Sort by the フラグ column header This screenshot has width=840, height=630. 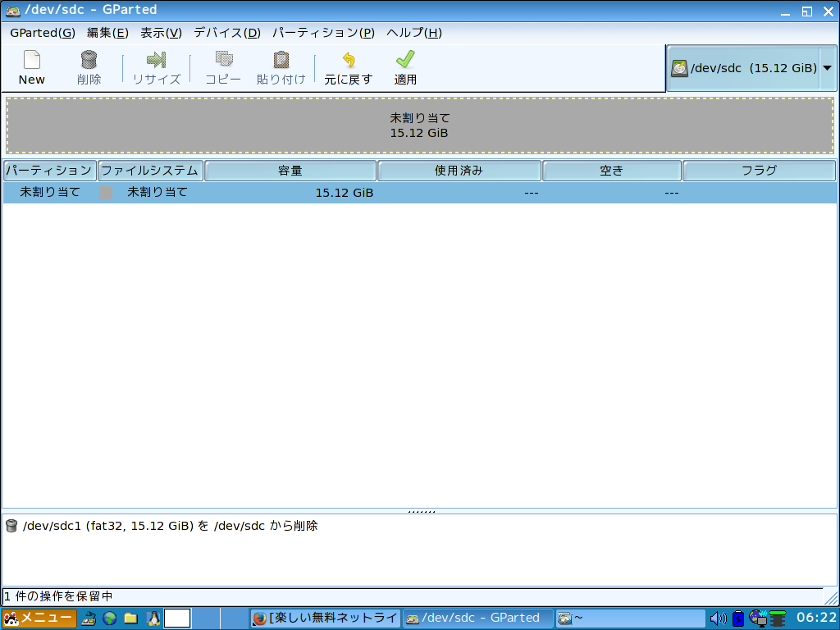click(x=759, y=171)
